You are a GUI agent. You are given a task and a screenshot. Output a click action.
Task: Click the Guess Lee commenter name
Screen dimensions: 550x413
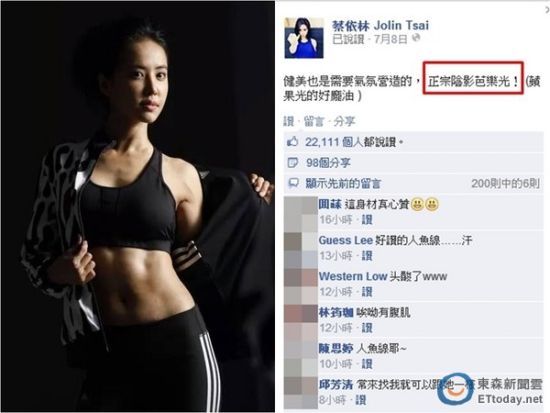click(x=346, y=240)
